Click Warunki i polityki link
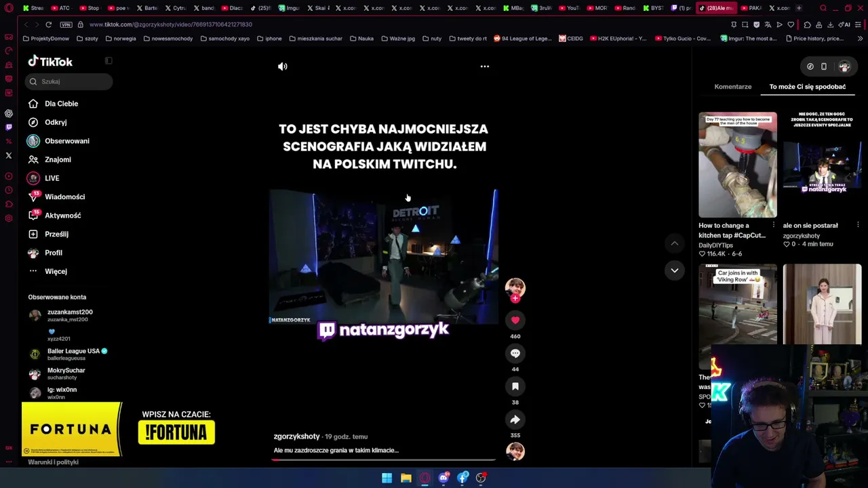868x488 pixels. tap(54, 462)
